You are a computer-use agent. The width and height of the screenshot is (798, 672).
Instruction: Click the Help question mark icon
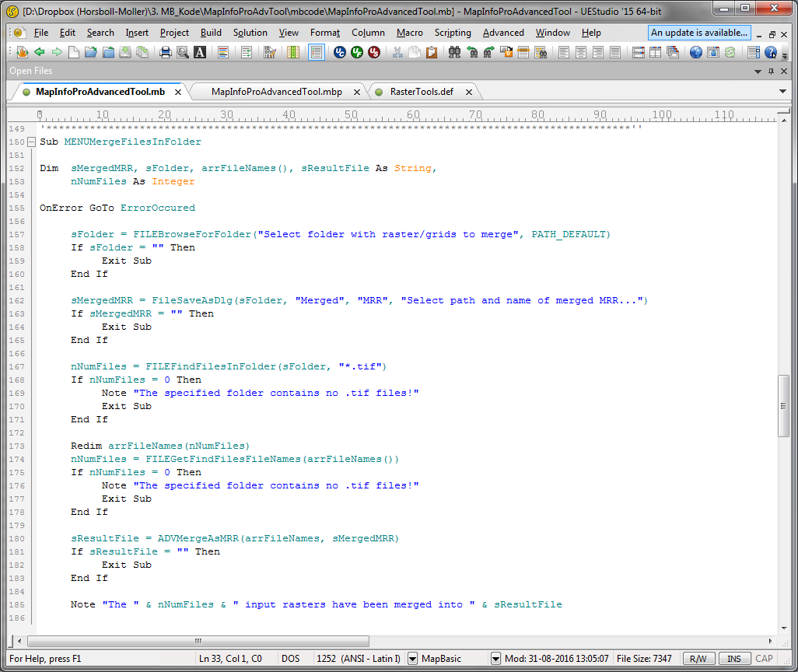tap(771, 52)
